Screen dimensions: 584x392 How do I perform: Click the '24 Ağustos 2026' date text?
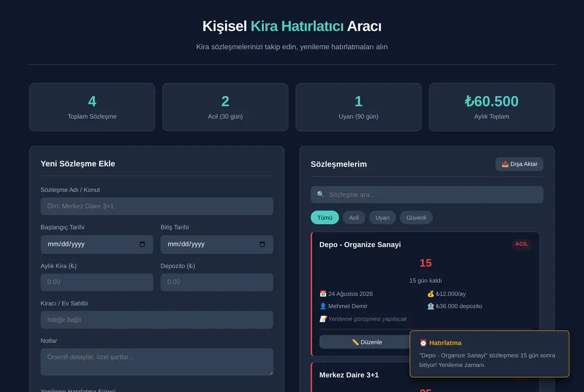[350, 294]
